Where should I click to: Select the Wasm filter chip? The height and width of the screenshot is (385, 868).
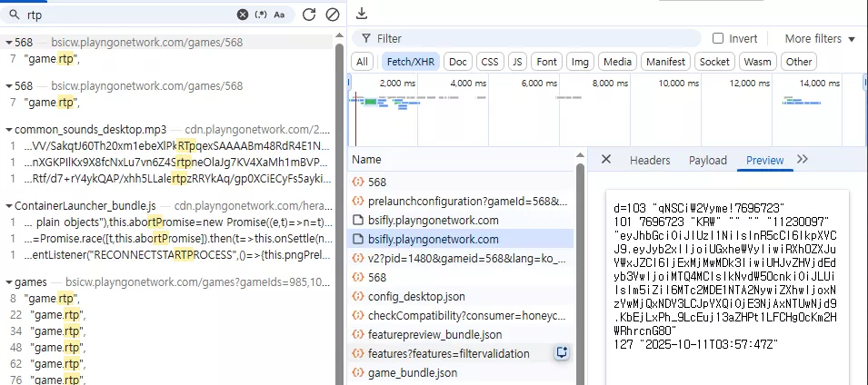click(758, 62)
